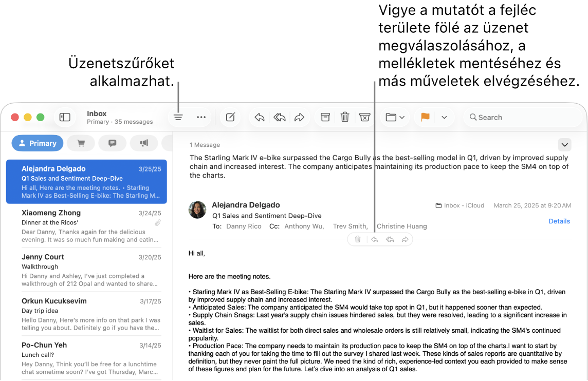Delete the message with the trash icon

click(345, 117)
